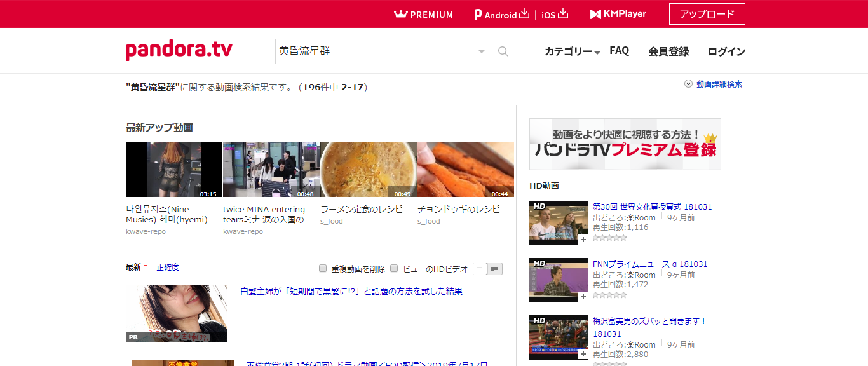Rate FNNプライムニュース with stars
868x366 pixels.
click(x=610, y=295)
